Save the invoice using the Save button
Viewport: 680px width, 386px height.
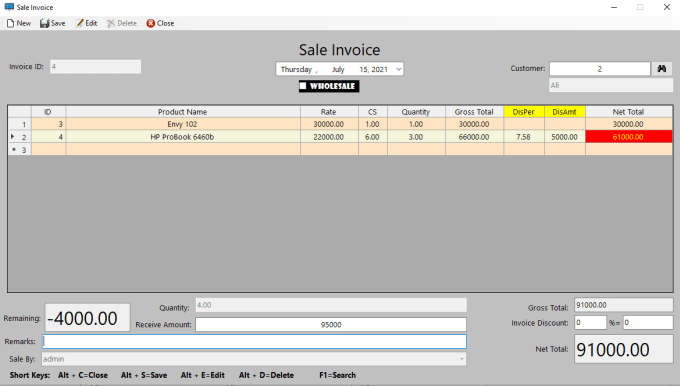52,23
